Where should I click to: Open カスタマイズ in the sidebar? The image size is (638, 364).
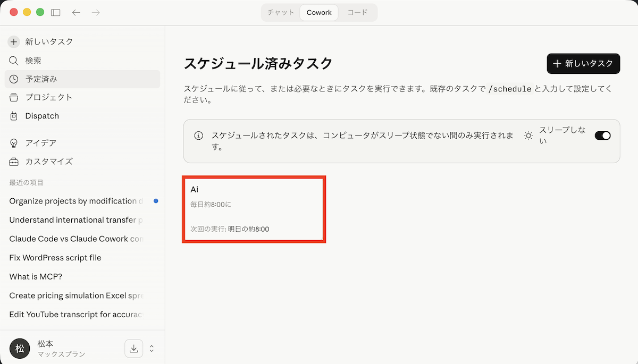coord(48,162)
